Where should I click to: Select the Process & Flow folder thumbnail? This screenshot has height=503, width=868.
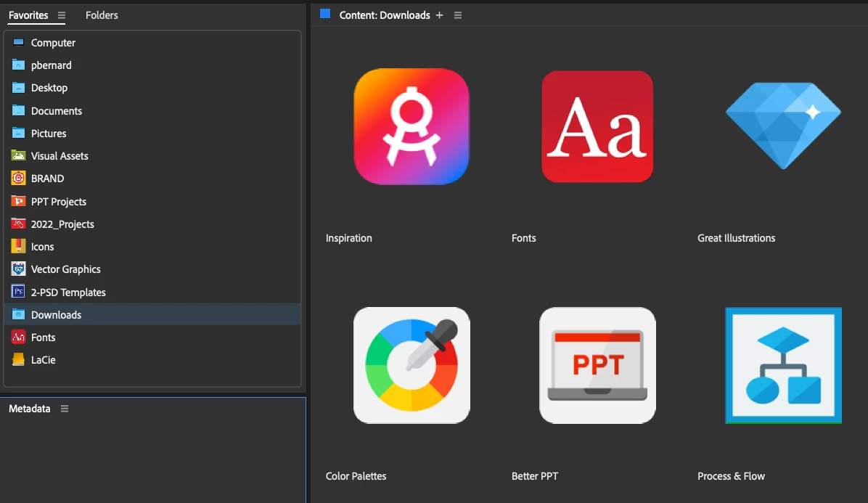(783, 365)
